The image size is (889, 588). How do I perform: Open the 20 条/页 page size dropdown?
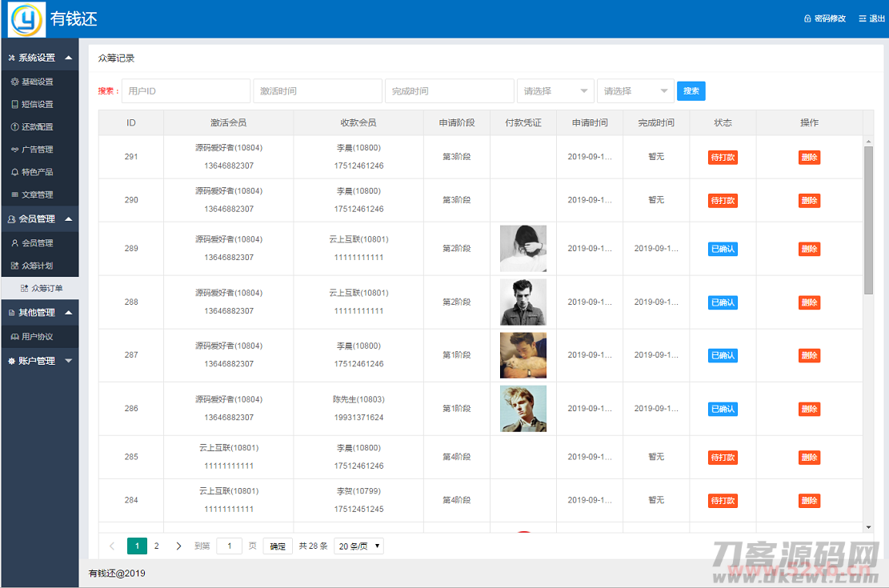pyautogui.click(x=358, y=546)
